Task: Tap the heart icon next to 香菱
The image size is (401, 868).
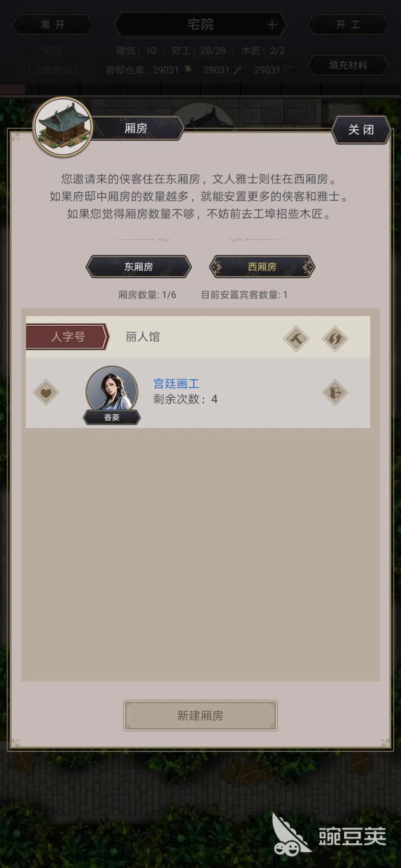Action: coord(46,392)
